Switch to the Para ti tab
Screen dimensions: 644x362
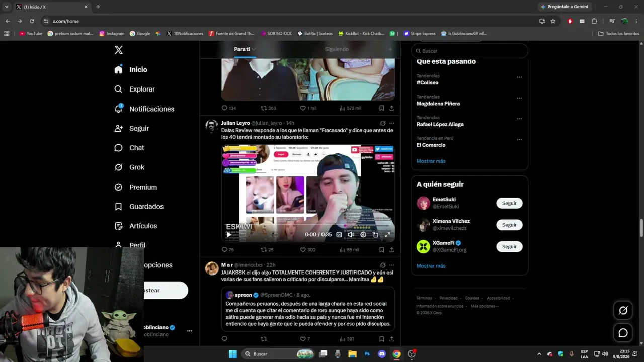pyautogui.click(x=242, y=49)
